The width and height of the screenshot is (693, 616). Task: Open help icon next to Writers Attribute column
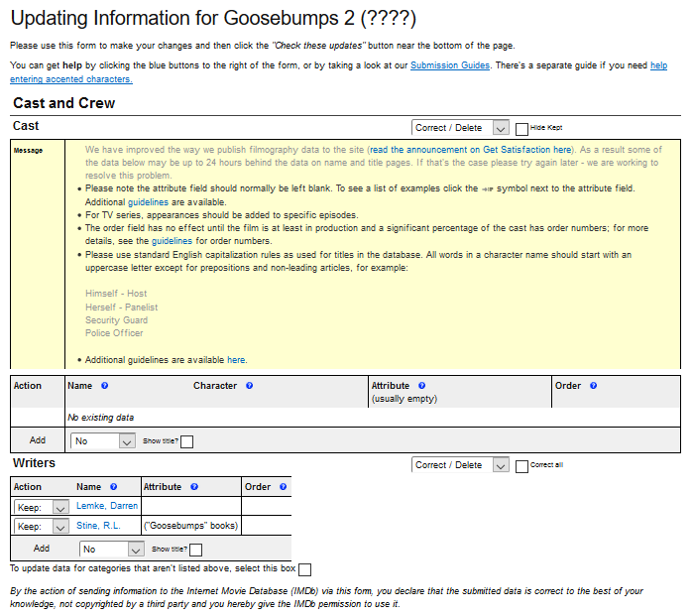click(x=194, y=487)
